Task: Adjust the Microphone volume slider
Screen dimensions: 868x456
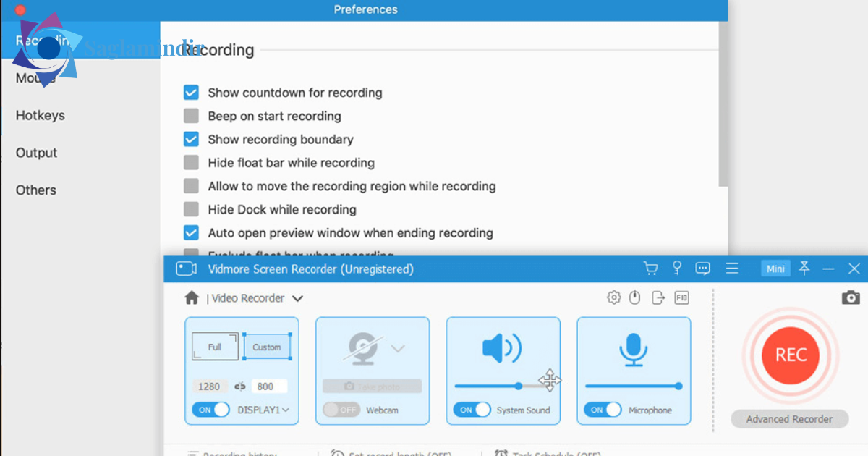Action: coord(633,387)
